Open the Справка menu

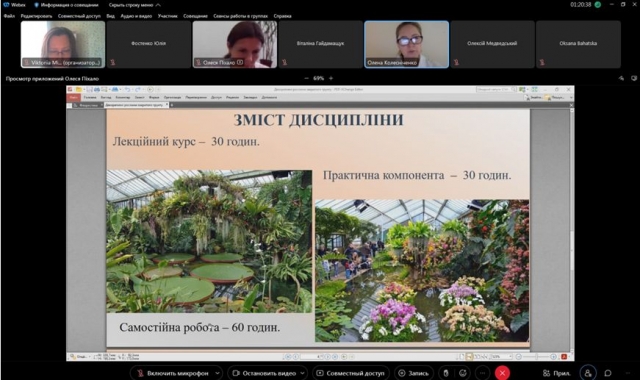[x=282, y=16]
